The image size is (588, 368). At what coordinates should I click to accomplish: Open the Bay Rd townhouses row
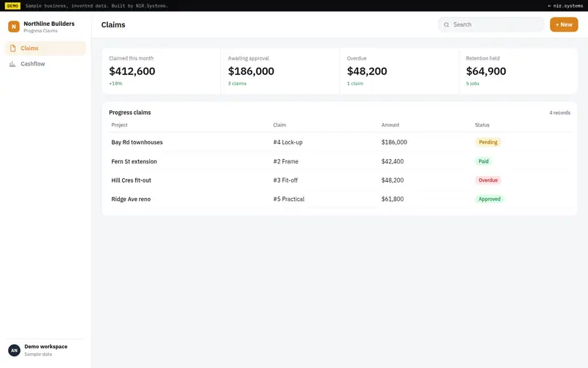(340, 142)
